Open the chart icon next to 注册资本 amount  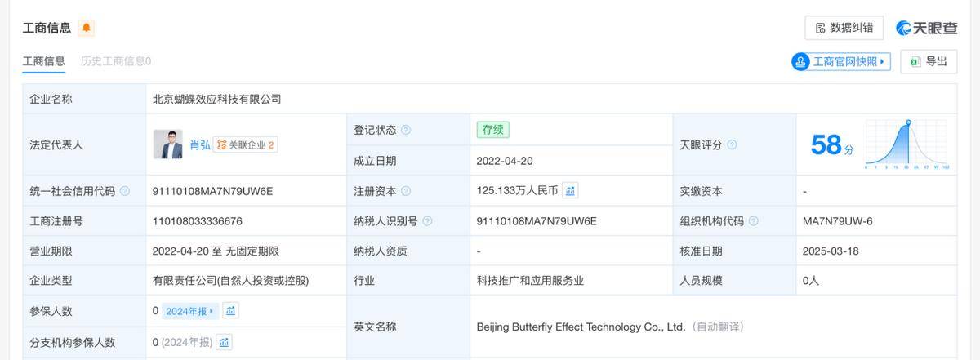click(570, 191)
